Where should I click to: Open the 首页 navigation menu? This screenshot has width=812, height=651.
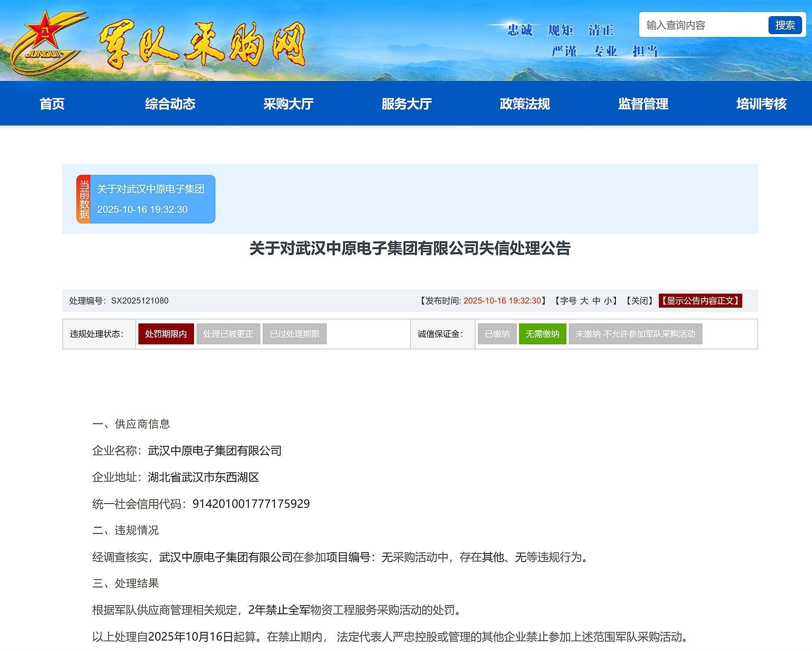coord(53,104)
